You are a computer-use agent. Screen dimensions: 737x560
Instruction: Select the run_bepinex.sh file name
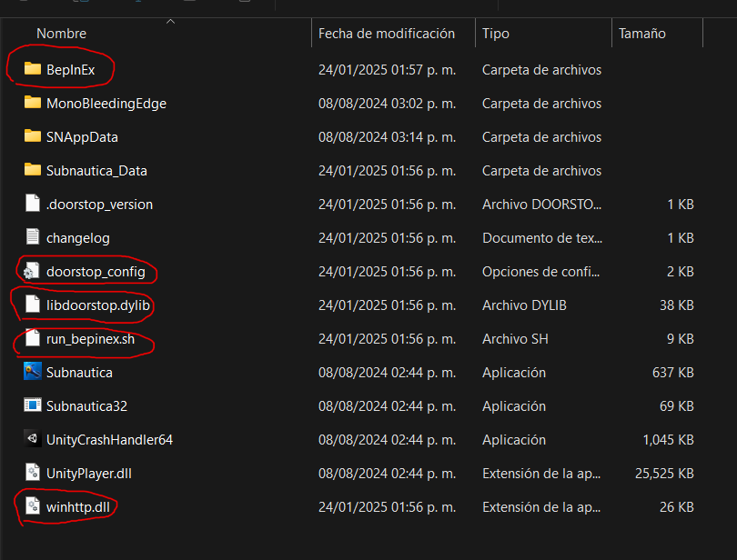pos(90,339)
